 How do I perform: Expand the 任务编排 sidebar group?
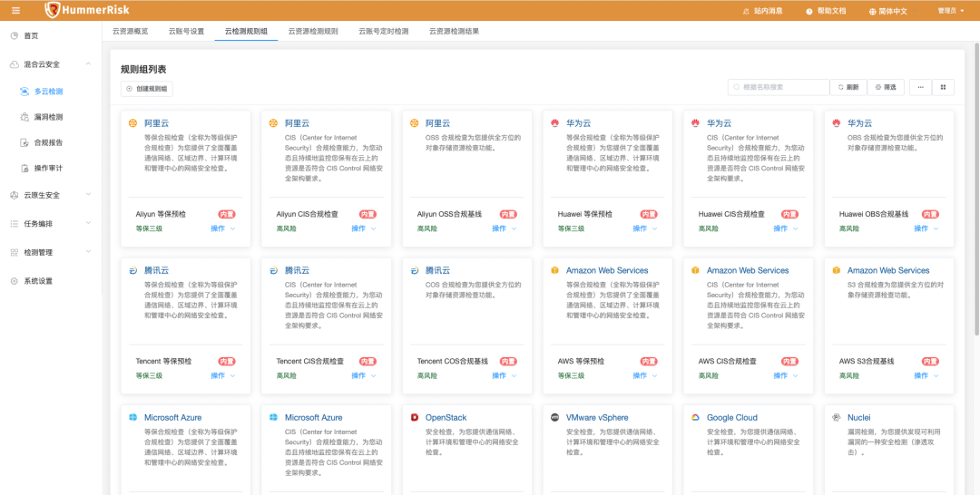[x=51, y=223]
